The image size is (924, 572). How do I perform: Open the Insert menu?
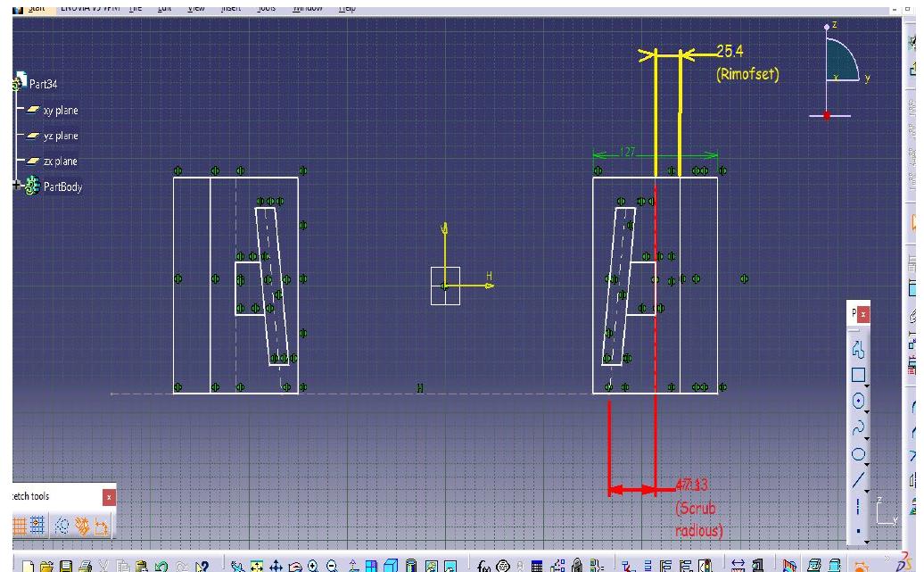[x=231, y=8]
